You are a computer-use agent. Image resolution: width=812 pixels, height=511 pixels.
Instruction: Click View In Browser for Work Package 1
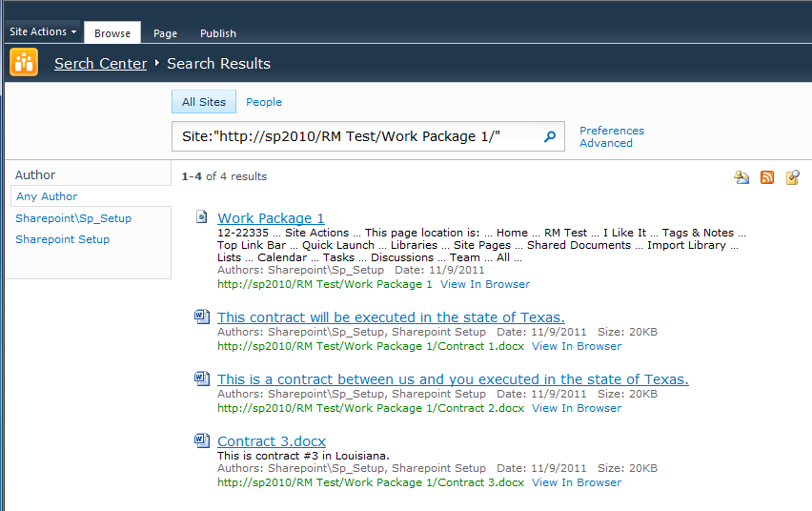pyautogui.click(x=485, y=284)
